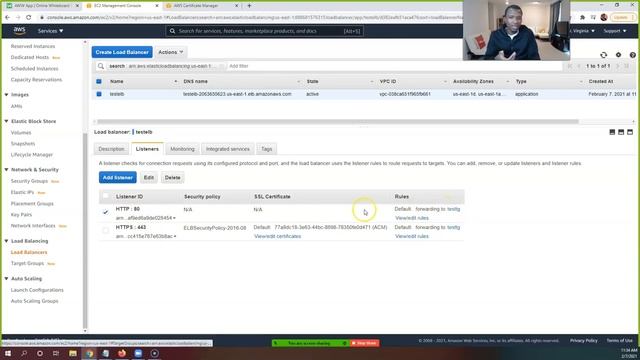Uncheck the HTTP : 80 listener
640x360 pixels.
pos(106,212)
